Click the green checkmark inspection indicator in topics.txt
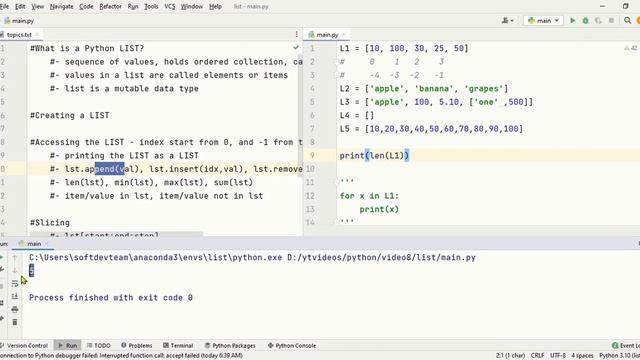Image resolution: width=640 pixels, height=360 pixels. point(296,48)
